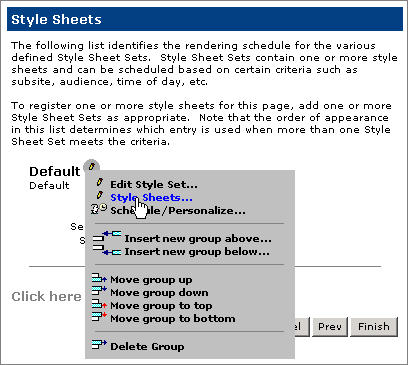Viewport: 408px width, 365px height.
Task: Click the pencil icon next to Default heading
Action: (92, 166)
